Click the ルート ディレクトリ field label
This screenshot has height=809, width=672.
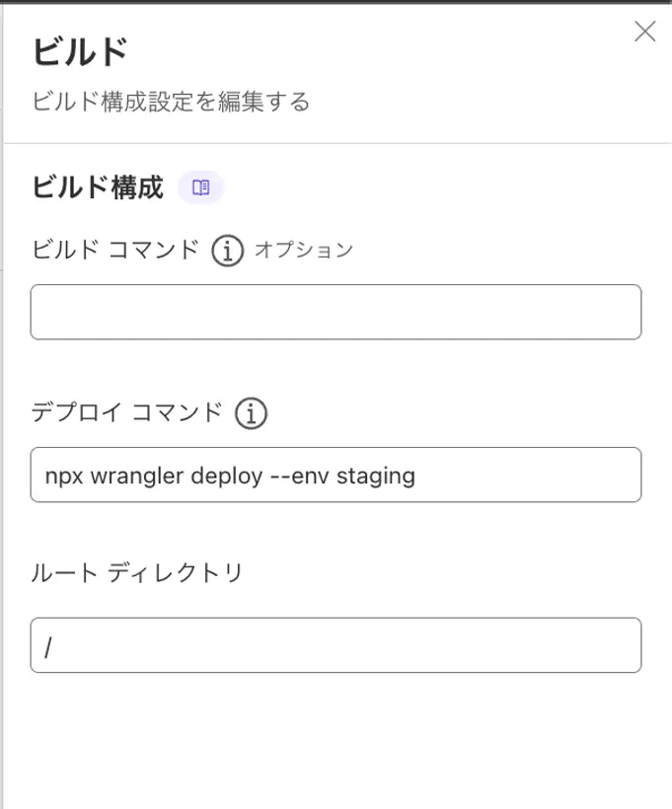pos(137,572)
